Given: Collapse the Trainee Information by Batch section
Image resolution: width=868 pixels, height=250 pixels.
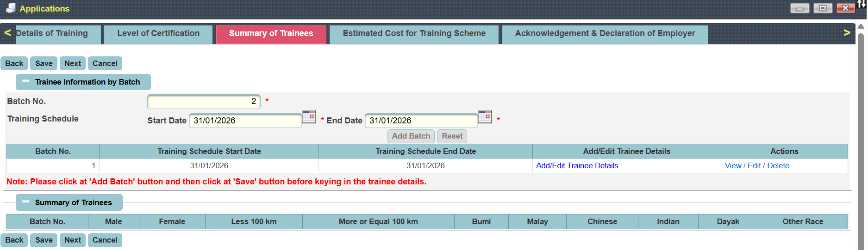Looking at the screenshot, I should coord(26,81).
